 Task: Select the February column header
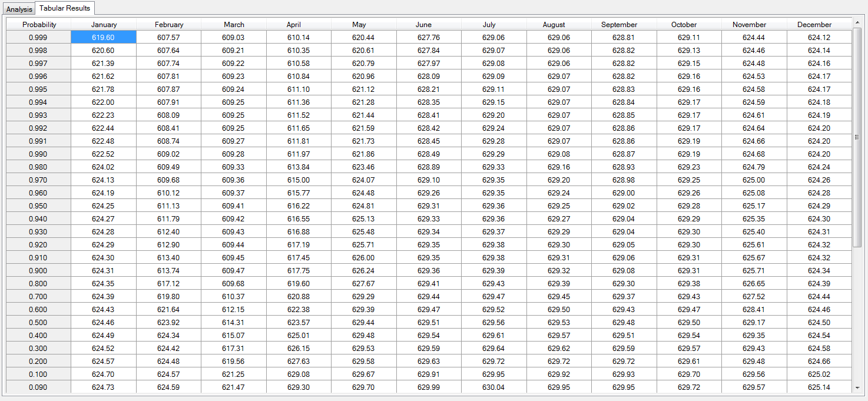tap(169, 24)
